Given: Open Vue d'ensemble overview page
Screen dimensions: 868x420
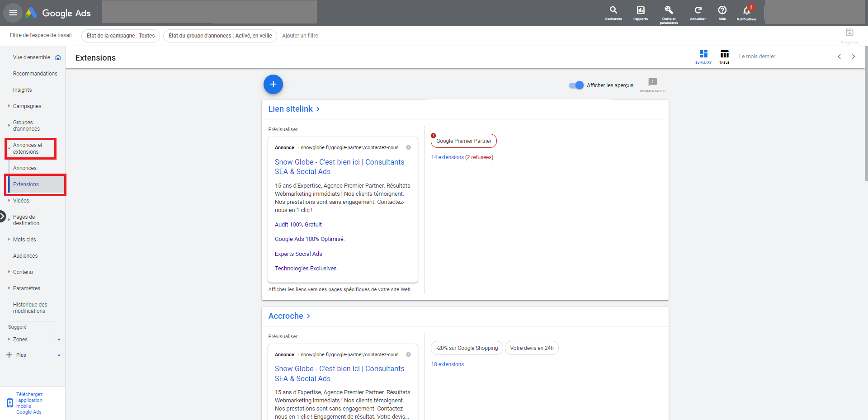Looking at the screenshot, I should point(32,57).
